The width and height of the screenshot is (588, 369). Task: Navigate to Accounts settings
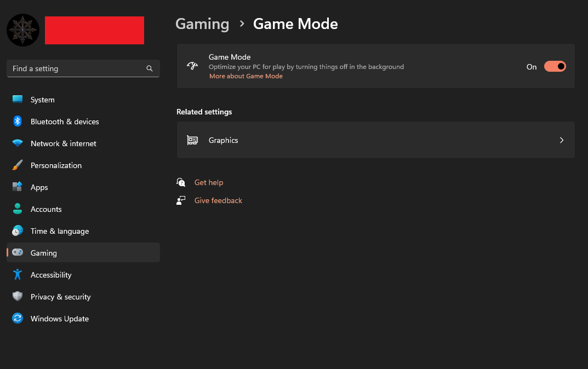click(83, 209)
